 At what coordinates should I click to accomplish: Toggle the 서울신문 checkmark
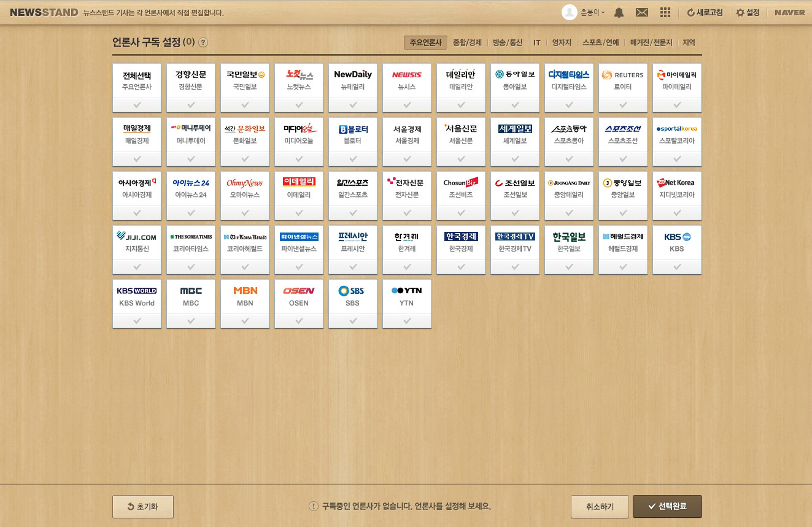[x=461, y=159]
